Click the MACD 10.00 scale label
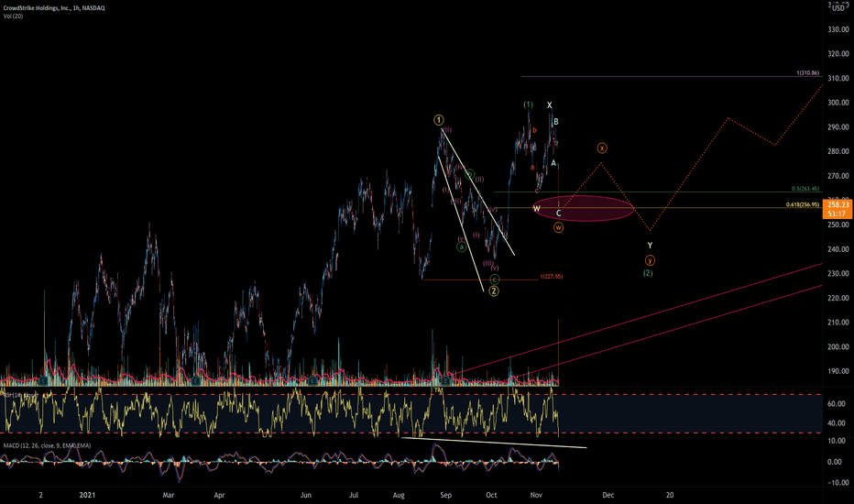 (x=836, y=441)
